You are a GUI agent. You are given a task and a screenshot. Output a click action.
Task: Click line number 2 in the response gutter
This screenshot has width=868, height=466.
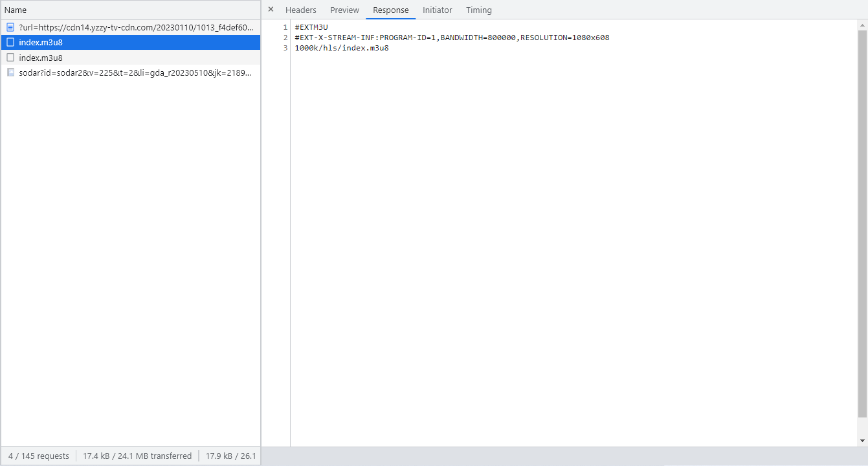285,38
